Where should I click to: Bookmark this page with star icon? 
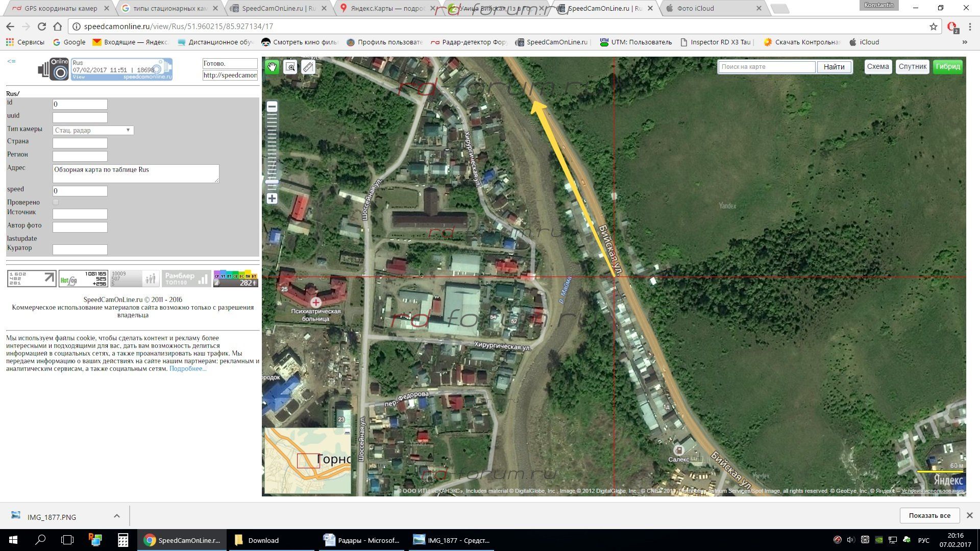tap(933, 27)
